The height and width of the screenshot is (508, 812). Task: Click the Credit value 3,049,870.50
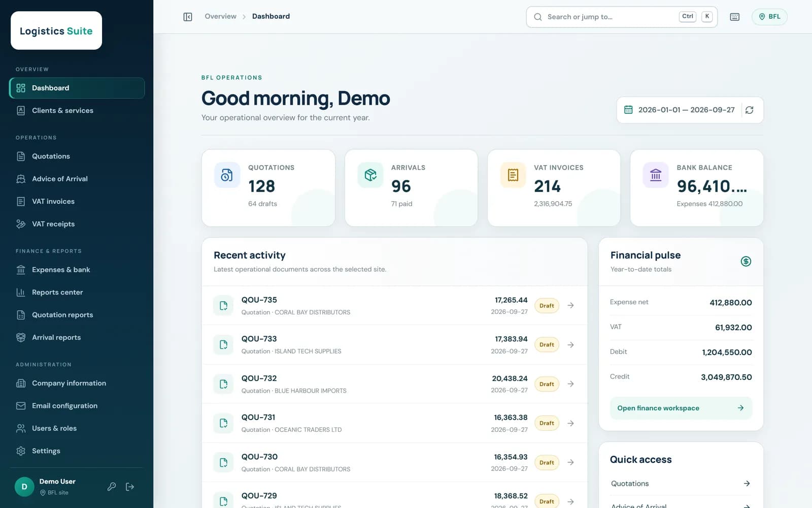click(x=726, y=377)
